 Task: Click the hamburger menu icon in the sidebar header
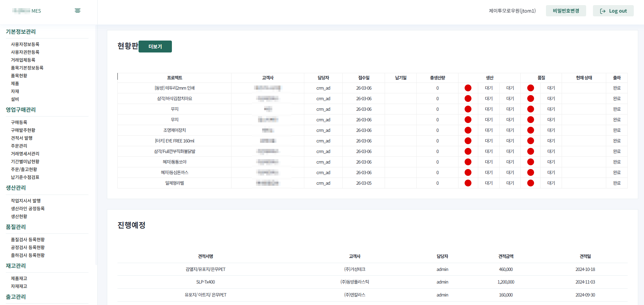78,11
